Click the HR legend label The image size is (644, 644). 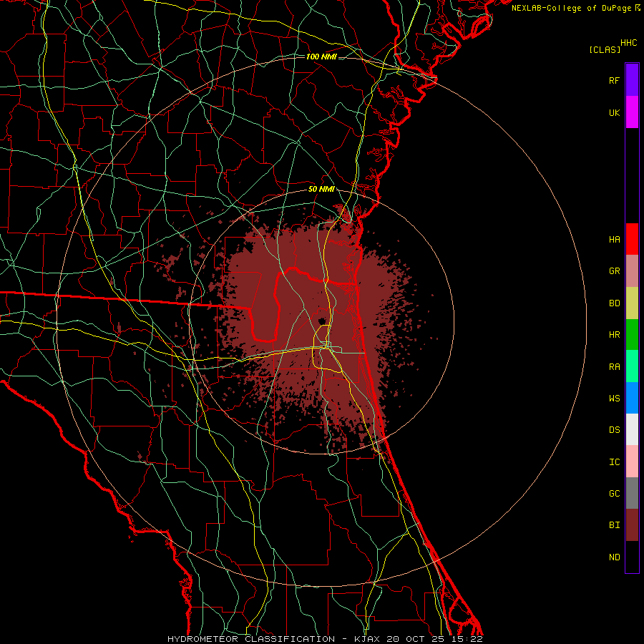614,335
